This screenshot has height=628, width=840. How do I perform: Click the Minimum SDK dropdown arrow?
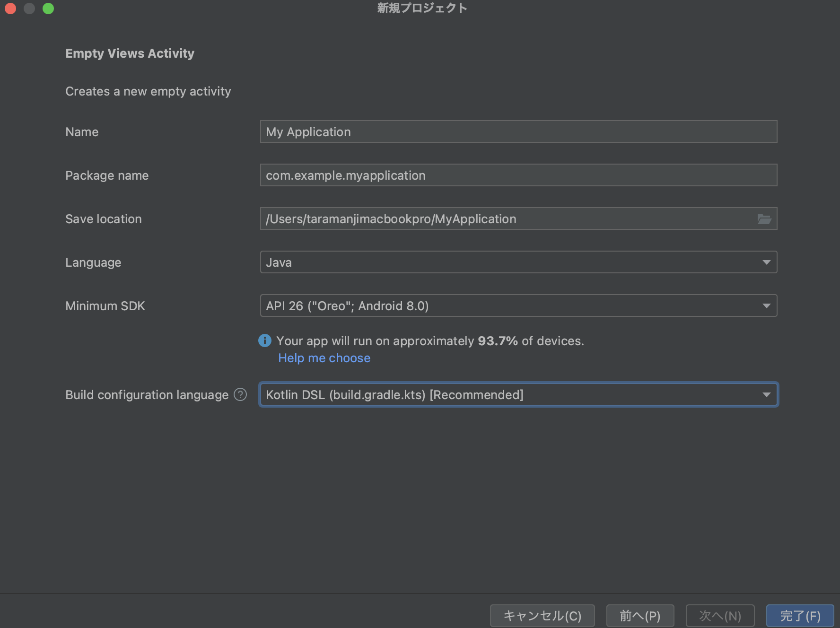pyautogui.click(x=767, y=305)
